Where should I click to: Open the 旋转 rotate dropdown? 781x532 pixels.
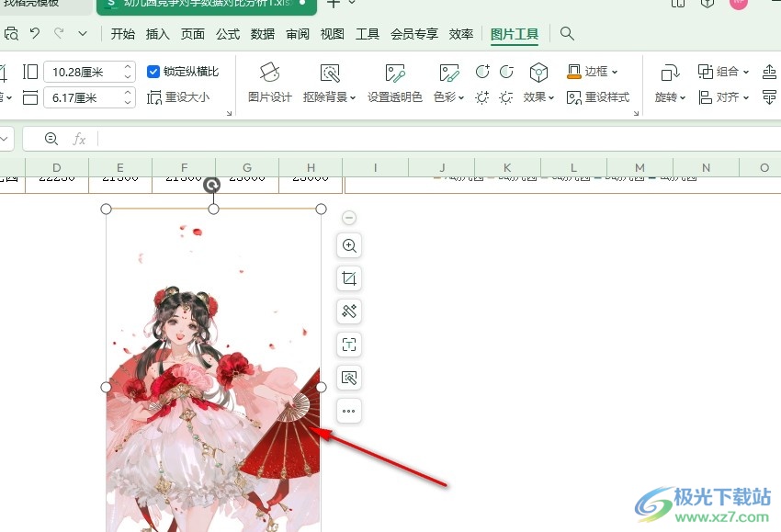pos(670,83)
